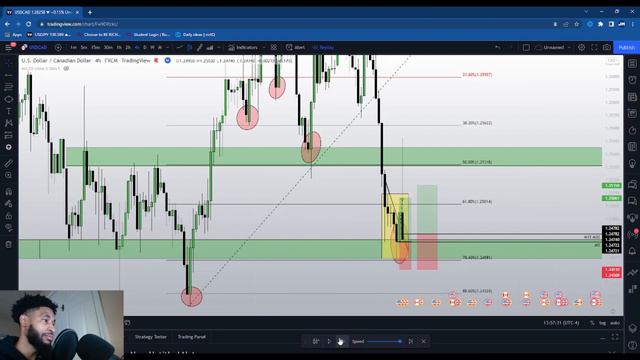
Task: Open the prediction and measurement tools
Action: [x=9, y=135]
